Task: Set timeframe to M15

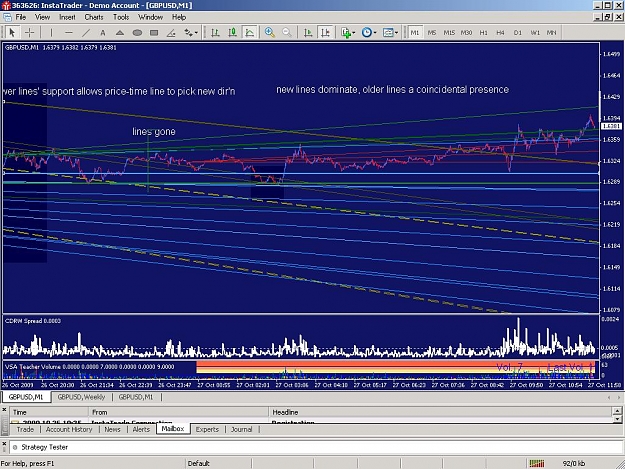Action: (449, 32)
